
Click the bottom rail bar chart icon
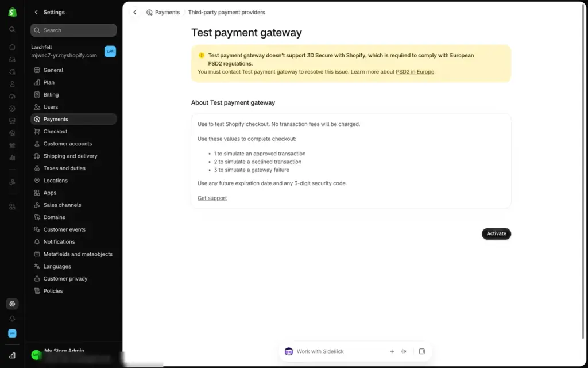12,355
